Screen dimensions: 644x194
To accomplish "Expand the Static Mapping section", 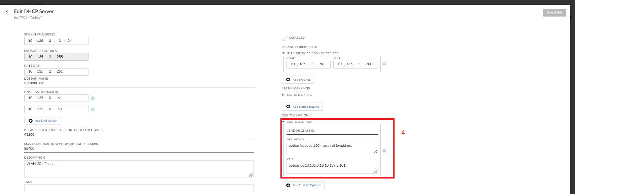I will [x=283, y=95].
